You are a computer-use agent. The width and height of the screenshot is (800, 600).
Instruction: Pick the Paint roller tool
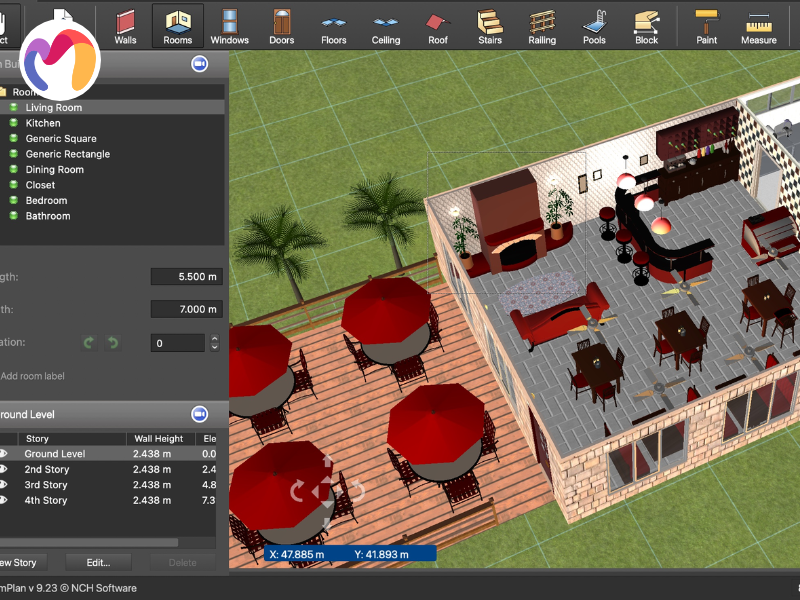706,26
